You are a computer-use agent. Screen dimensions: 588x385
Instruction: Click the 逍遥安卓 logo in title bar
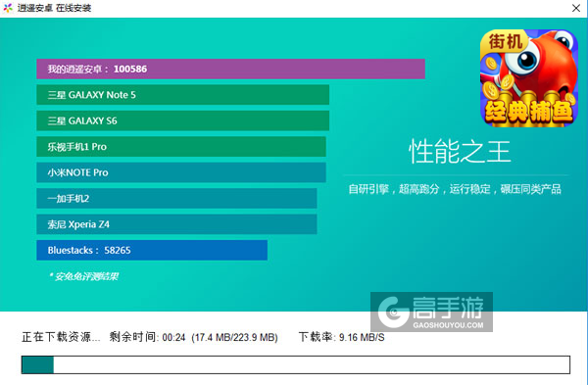coord(8,8)
